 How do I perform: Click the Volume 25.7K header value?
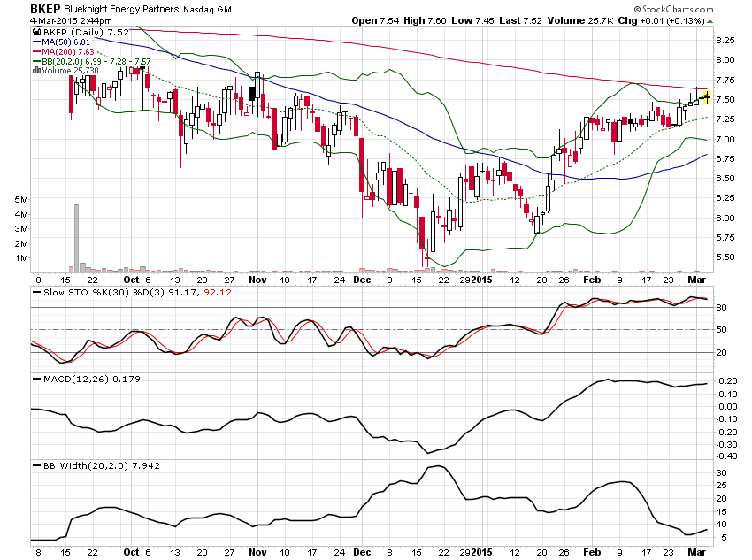coord(580,20)
